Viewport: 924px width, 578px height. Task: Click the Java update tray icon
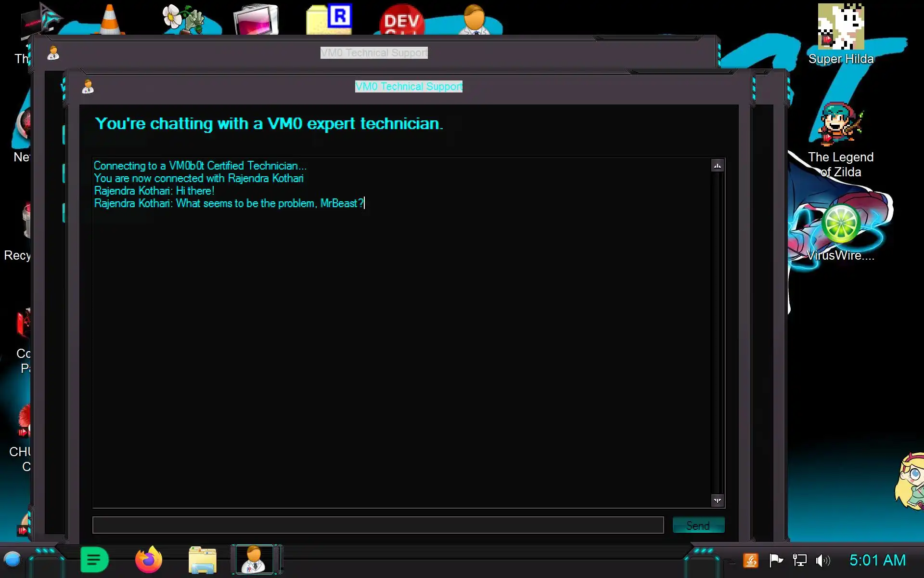click(x=751, y=560)
